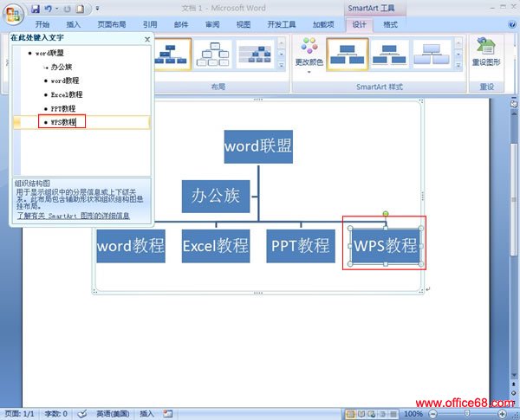Switch to Print Layout view

click(350, 414)
